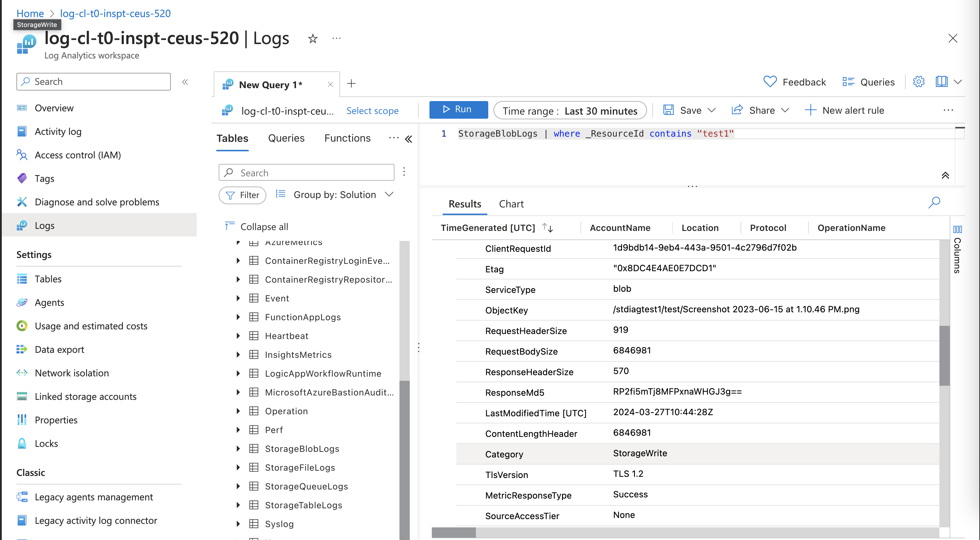Open the Share dropdown

coord(760,110)
